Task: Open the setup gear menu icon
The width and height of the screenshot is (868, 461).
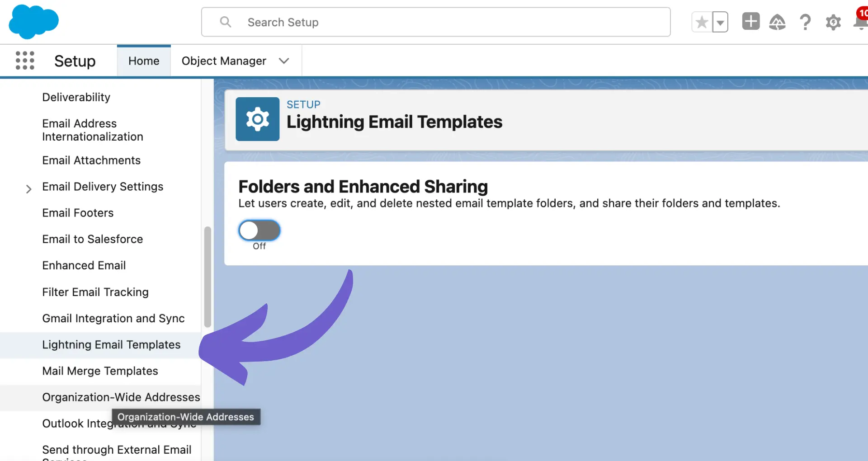Action: point(833,22)
